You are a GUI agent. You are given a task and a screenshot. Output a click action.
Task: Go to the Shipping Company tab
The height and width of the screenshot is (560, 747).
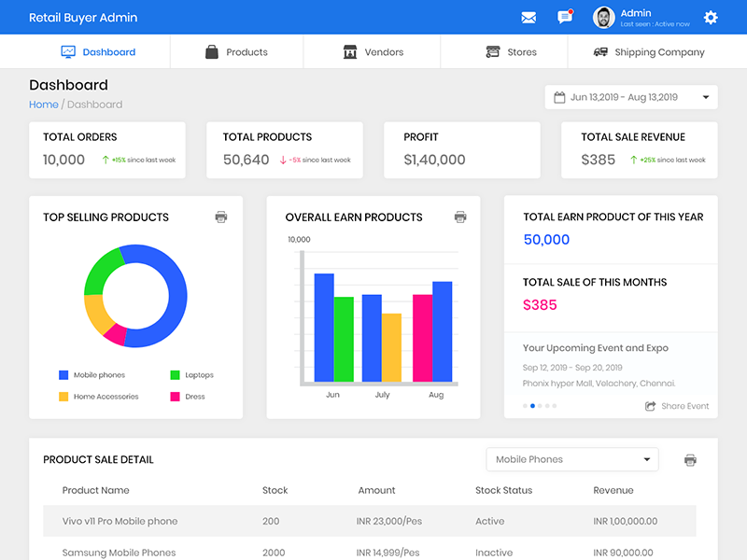649,52
